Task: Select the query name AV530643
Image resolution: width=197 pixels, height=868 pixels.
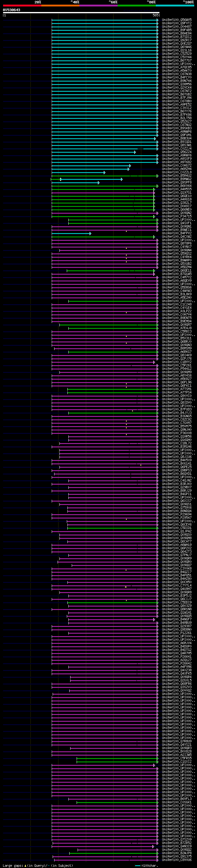Action: click(x=11, y=10)
